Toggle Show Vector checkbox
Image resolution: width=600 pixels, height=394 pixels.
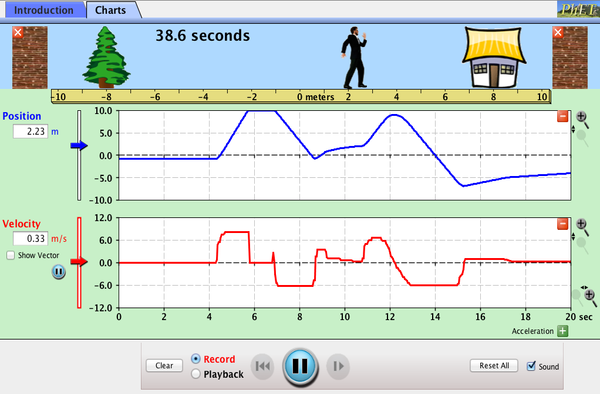pos(11,255)
